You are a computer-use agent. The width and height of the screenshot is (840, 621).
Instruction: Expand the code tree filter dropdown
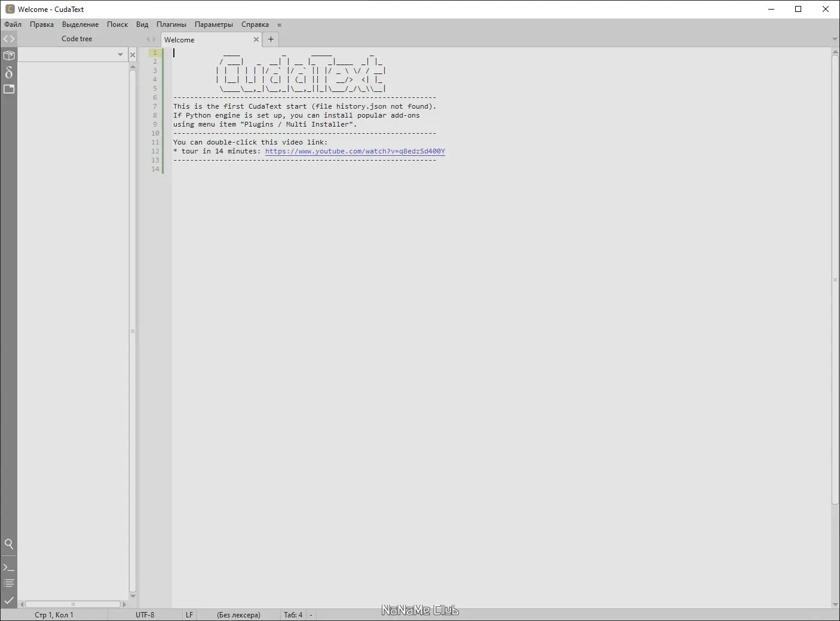point(120,55)
